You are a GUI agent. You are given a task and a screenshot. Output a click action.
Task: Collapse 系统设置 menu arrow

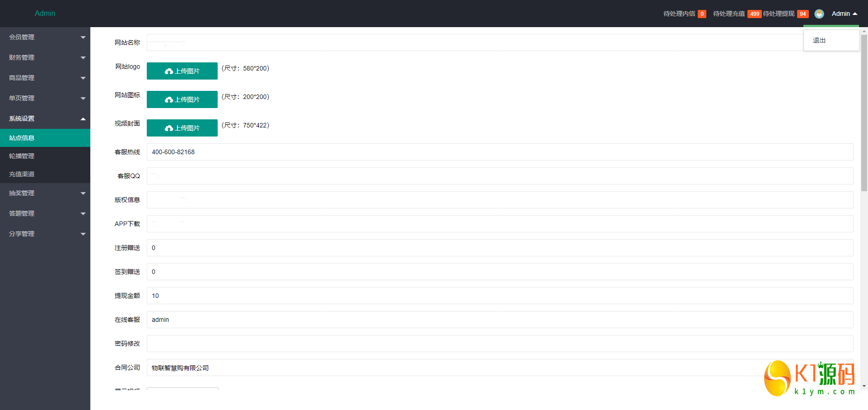[x=83, y=119]
